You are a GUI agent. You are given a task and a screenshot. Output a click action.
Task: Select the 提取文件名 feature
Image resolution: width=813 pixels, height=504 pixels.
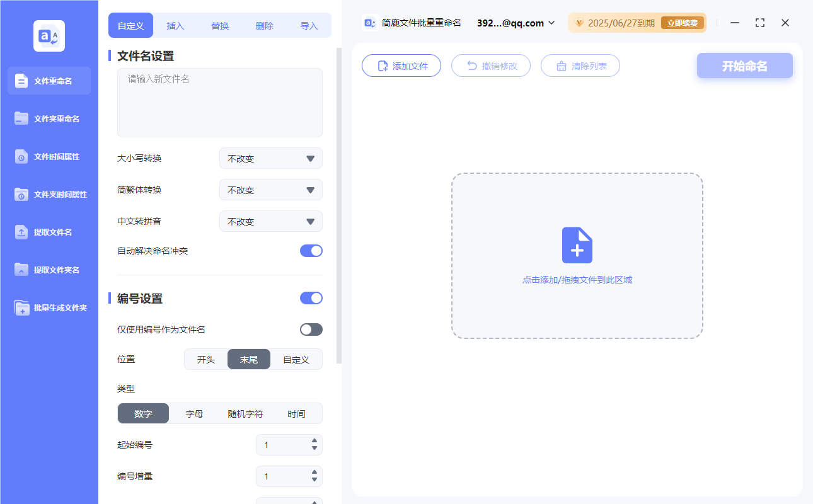[x=49, y=232]
